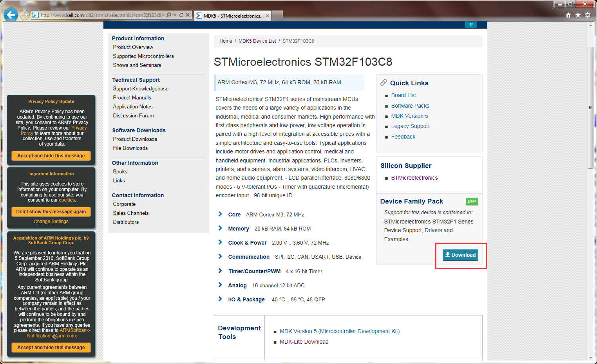Click the Software Downloads heading link
Image resolution: width=597 pixels, height=364 pixels.
coord(139,130)
